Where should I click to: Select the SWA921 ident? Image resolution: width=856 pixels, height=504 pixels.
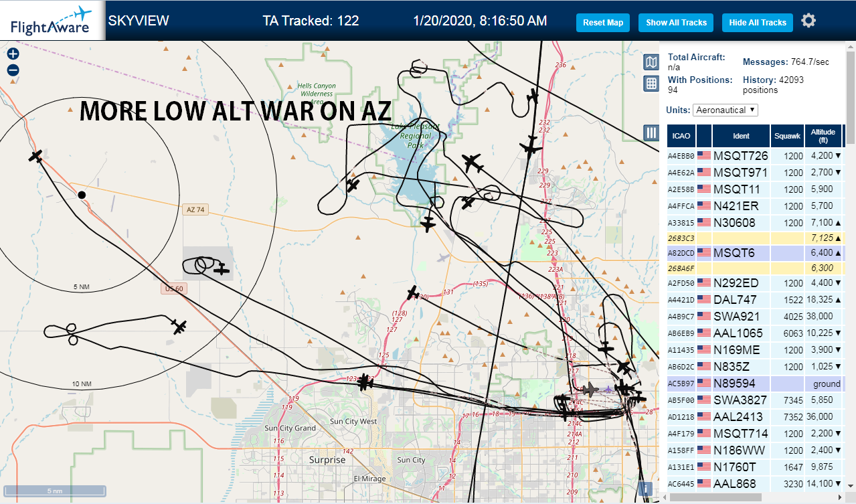point(736,317)
